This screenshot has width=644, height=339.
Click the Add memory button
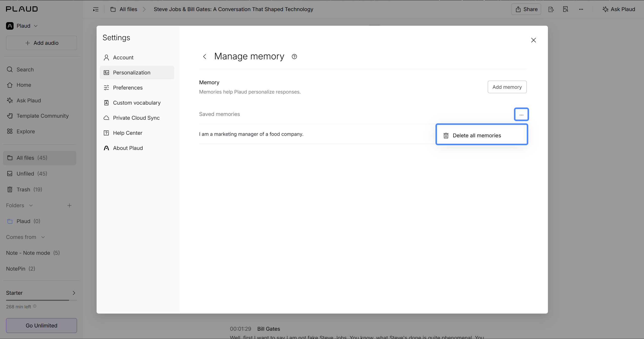[507, 87]
